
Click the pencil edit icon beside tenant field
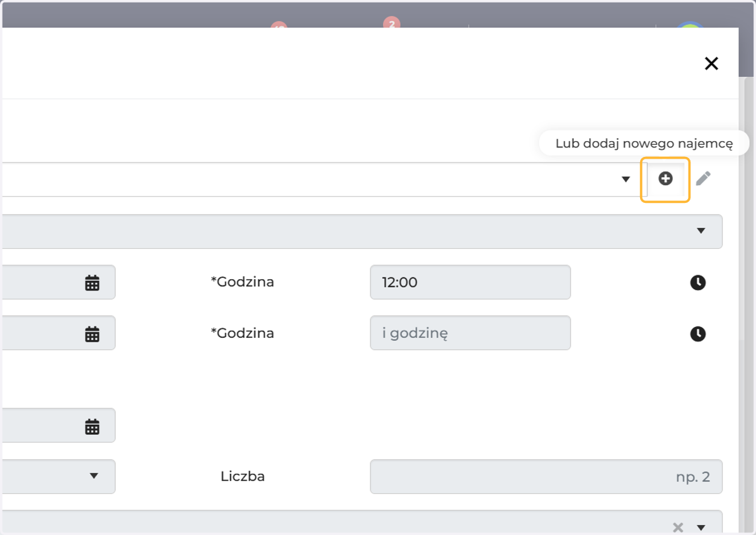(x=703, y=179)
